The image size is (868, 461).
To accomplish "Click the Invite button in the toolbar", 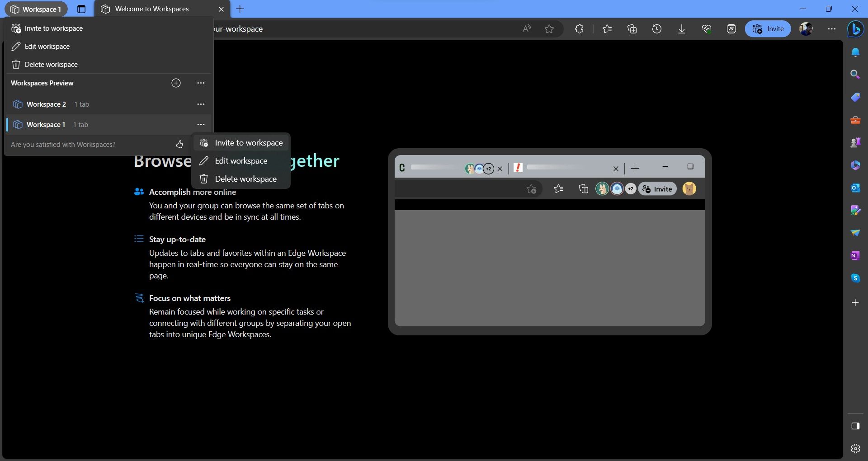I will [x=768, y=28].
